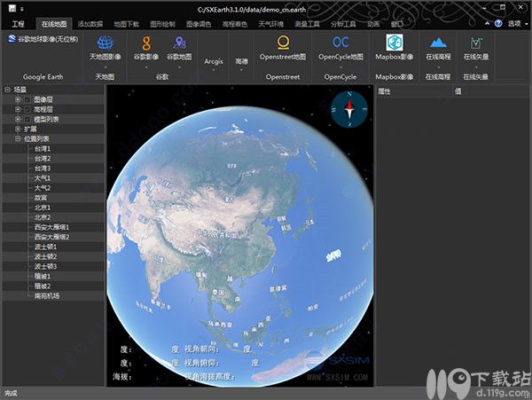This screenshot has width=532, height=400.
Task: Collapse the ribbon with the up arrow
Action: point(487,23)
